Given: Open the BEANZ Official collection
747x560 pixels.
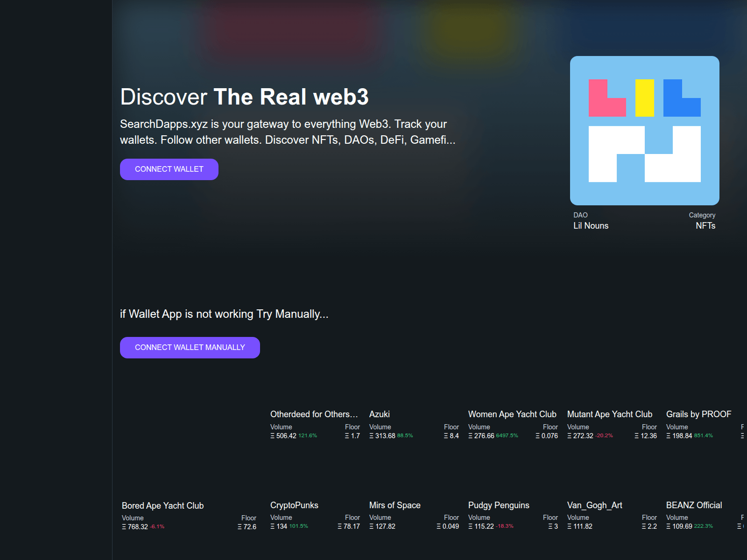Looking at the screenshot, I should click(694, 505).
